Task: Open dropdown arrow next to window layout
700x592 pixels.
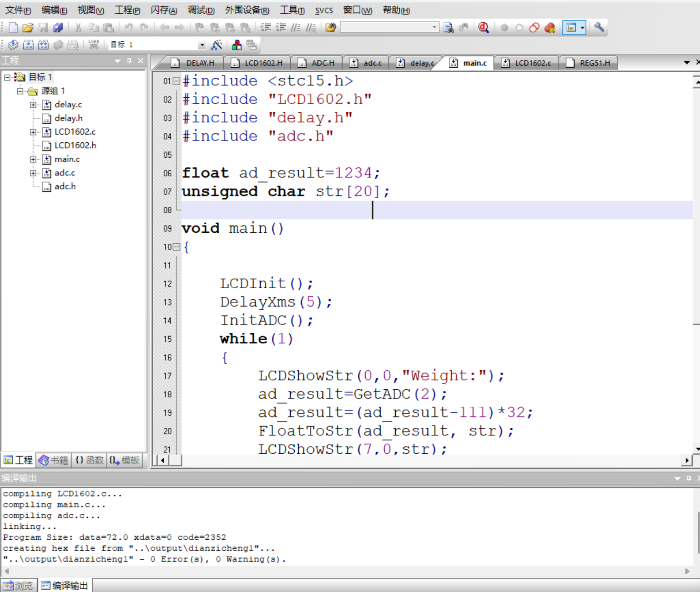Action: tap(582, 28)
